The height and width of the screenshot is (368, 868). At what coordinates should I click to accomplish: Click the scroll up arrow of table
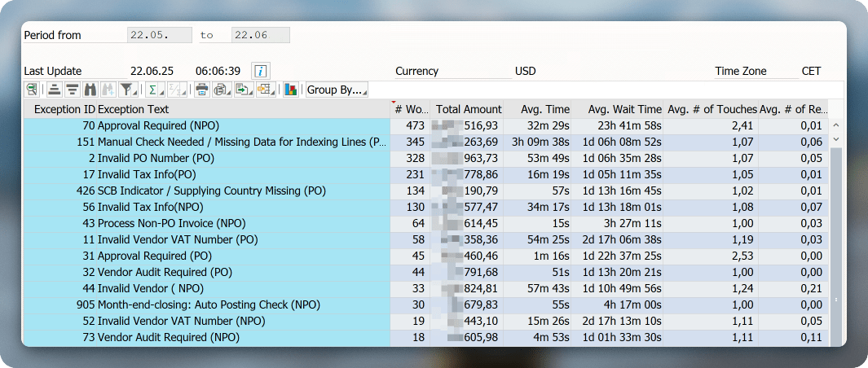[836, 125]
